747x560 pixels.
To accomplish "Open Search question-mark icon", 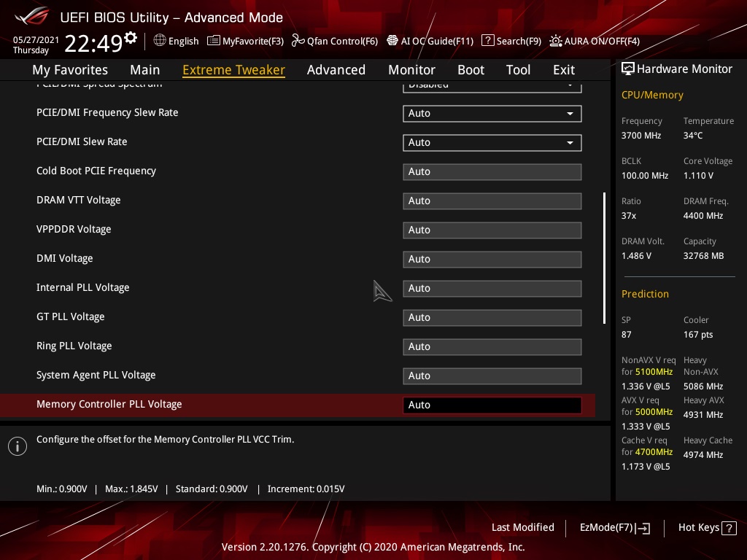I will (488, 41).
